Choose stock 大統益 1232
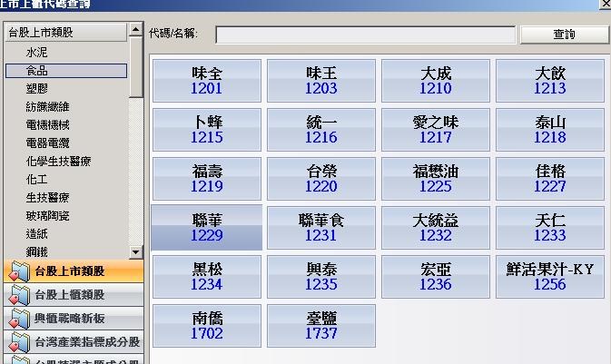 [x=436, y=228]
